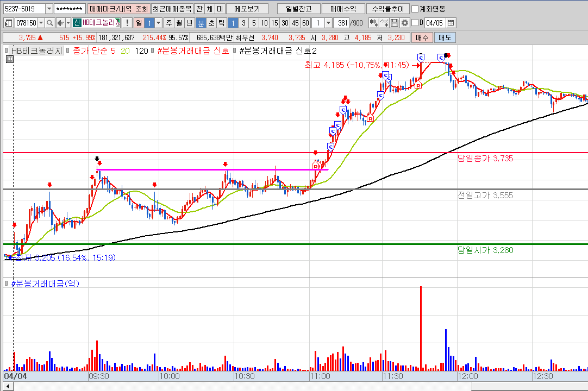Click the blue 매도 sell button
This screenshot has width=588, height=391.
click(x=445, y=37)
